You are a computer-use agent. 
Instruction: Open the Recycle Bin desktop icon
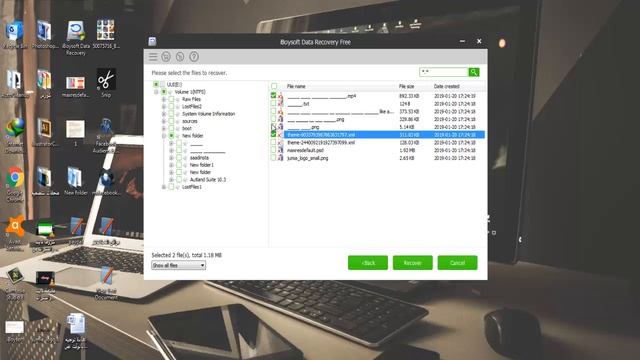pyautogui.click(x=15, y=34)
